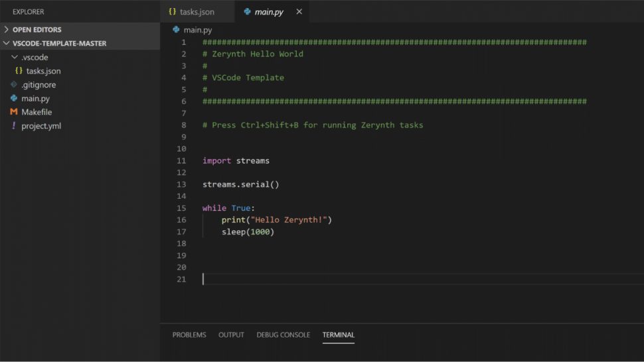Select the Terminal panel tab
The width and height of the screenshot is (644, 362).
tap(339, 335)
